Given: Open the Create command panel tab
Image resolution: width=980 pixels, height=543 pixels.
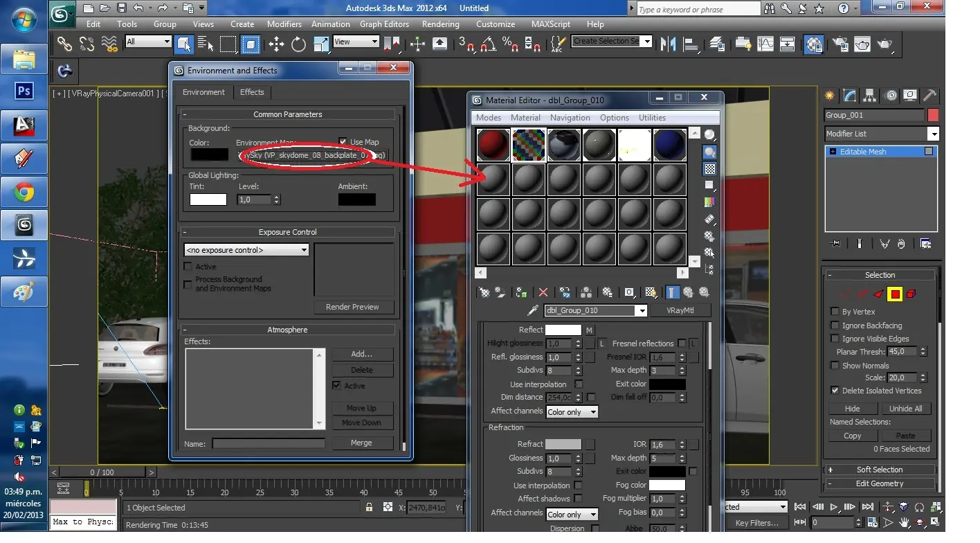Looking at the screenshot, I should [830, 96].
